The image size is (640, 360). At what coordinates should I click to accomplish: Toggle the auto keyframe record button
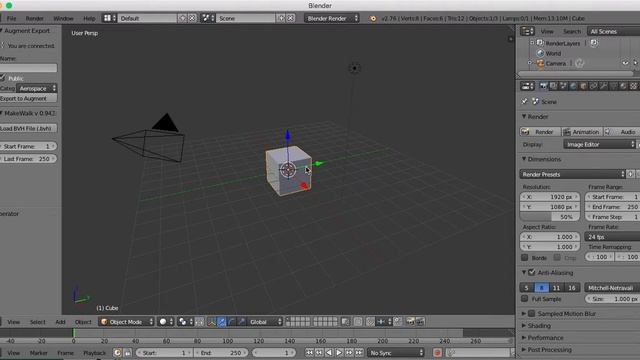coord(437,353)
